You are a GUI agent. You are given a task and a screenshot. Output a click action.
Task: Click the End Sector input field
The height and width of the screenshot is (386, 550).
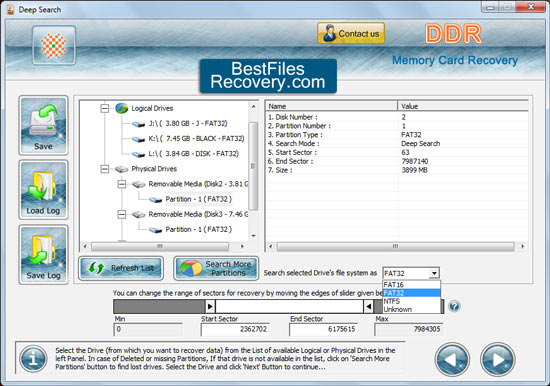(323, 329)
